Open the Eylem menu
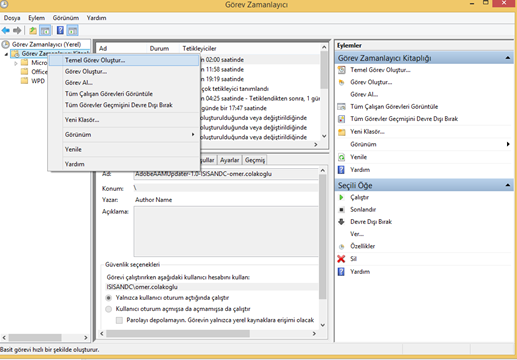This screenshot has height=360, width=517. [37, 18]
